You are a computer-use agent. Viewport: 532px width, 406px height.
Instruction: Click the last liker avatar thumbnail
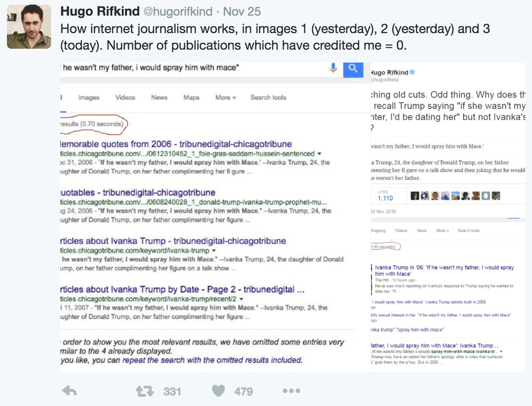[x=496, y=196]
